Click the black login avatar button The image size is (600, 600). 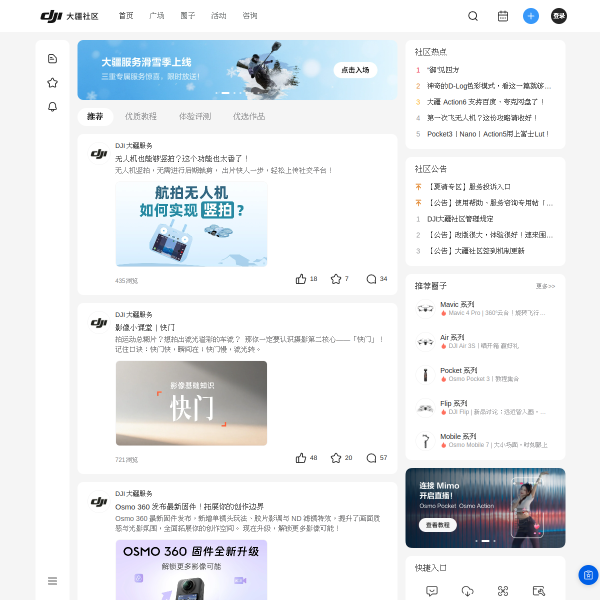pos(559,16)
